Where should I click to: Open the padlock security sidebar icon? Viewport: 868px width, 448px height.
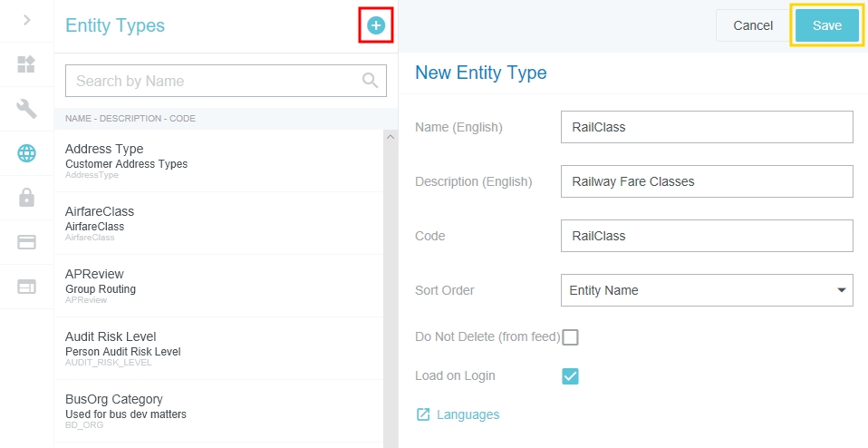tap(26, 198)
